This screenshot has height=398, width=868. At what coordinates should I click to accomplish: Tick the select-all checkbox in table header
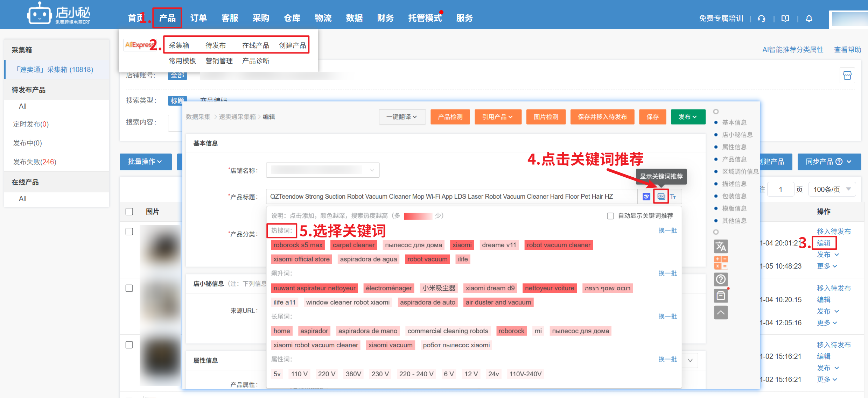coord(129,212)
